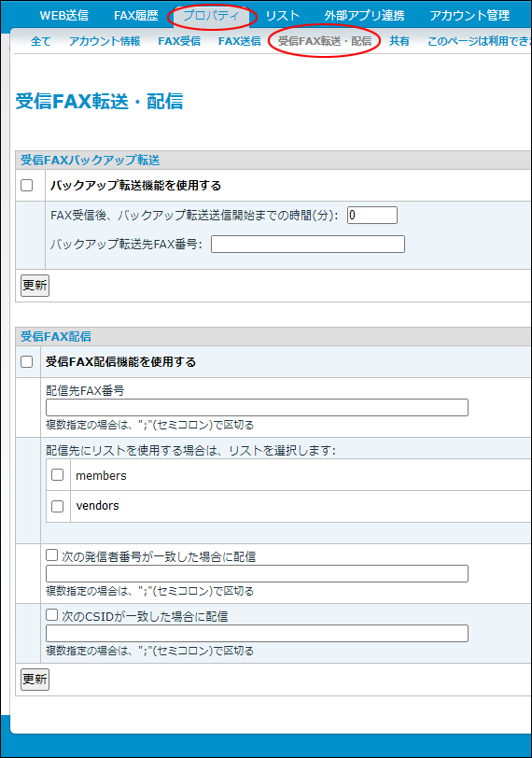The width and height of the screenshot is (532, 758).
Task: Click the 全て sub-menu link
Action: pos(40,41)
